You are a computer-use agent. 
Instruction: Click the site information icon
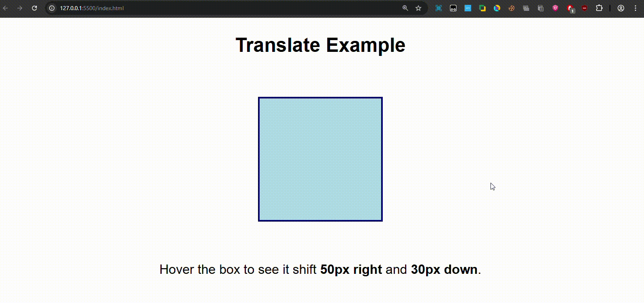click(52, 8)
